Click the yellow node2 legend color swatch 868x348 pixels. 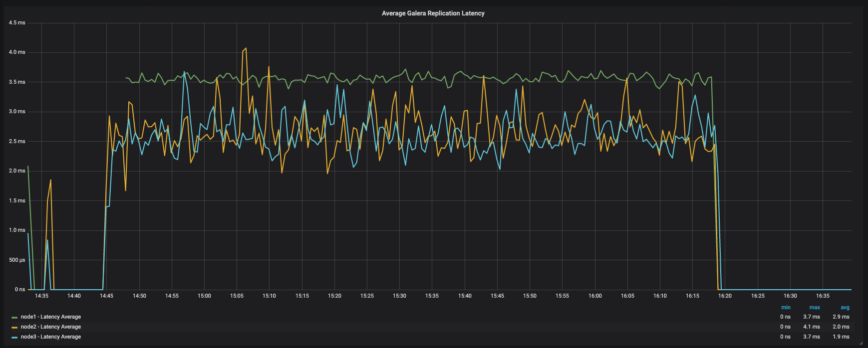[14, 327]
